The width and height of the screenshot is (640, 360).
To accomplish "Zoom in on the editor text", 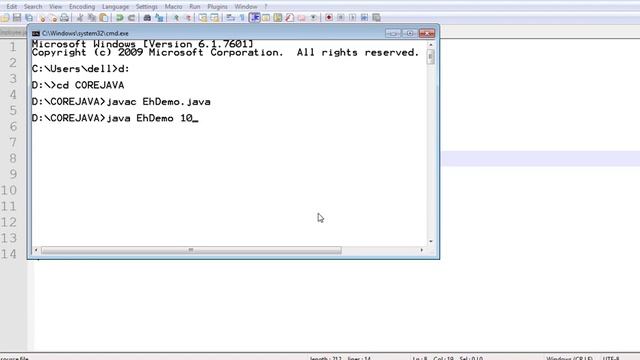I will (176, 18).
